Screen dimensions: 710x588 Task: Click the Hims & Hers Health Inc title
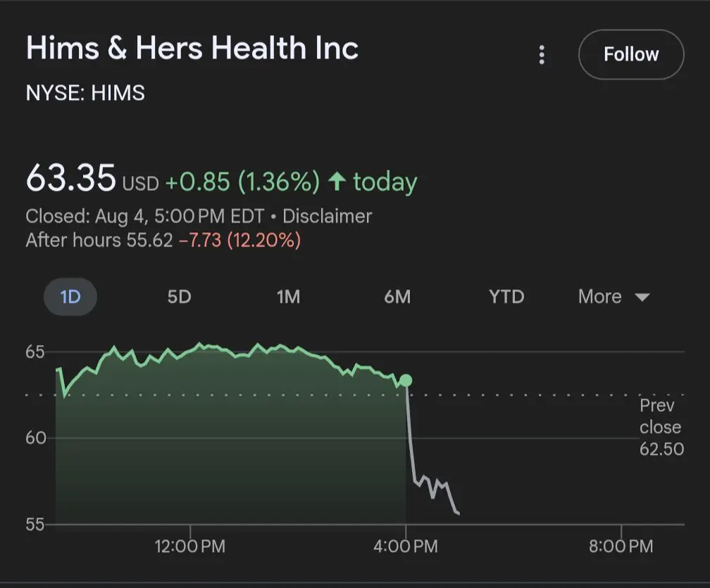pos(192,47)
